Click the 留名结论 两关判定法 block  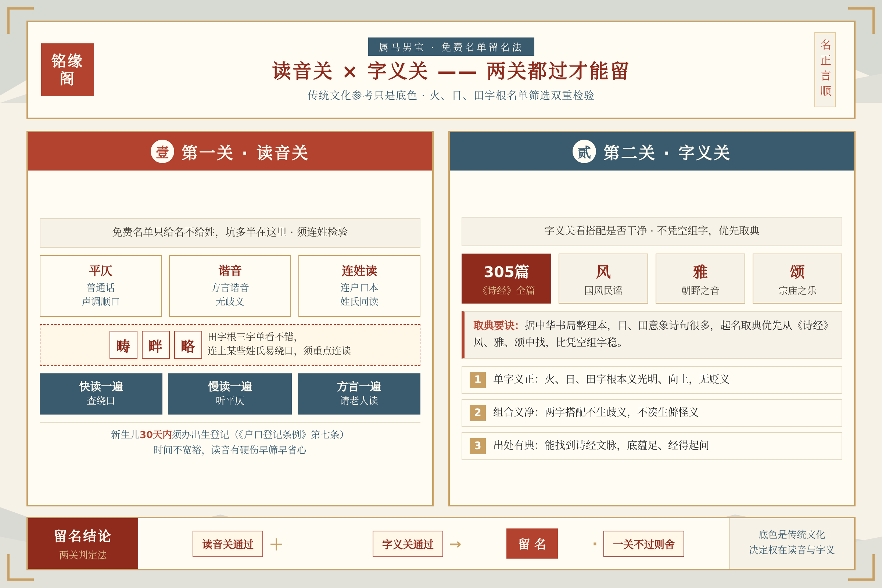tap(83, 544)
